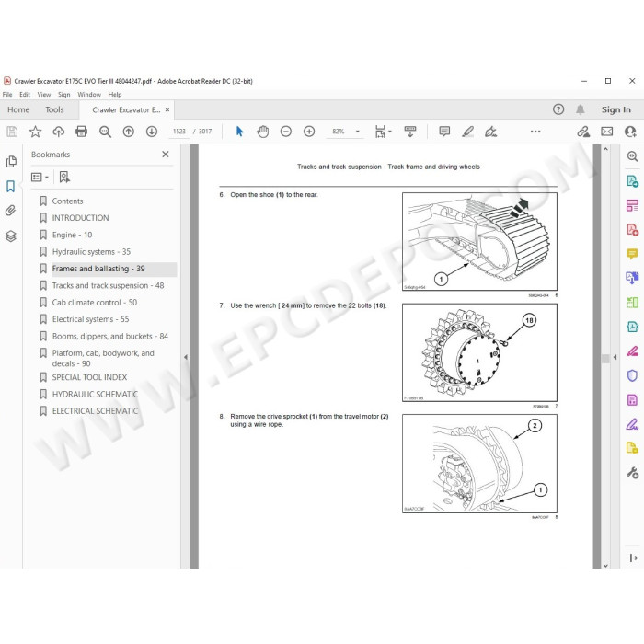The width and height of the screenshot is (644, 644).
Task: Upload the file to cloud
Action: pyautogui.click(x=59, y=132)
